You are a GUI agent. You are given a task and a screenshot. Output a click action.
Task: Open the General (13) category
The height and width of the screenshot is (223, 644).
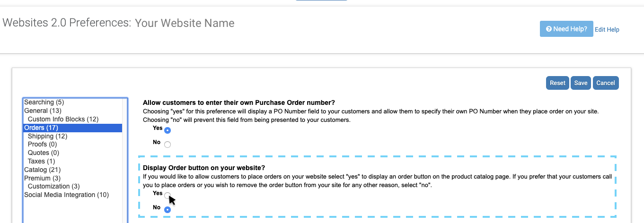43,111
